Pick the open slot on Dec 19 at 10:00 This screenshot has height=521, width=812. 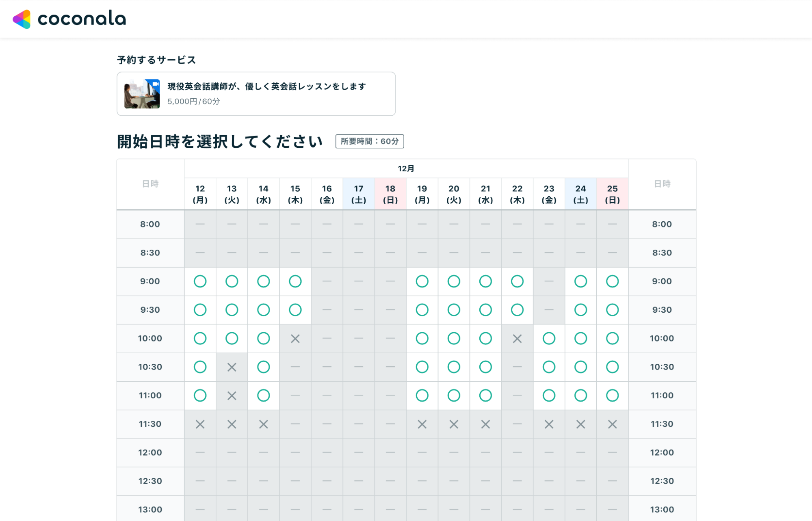click(422, 338)
